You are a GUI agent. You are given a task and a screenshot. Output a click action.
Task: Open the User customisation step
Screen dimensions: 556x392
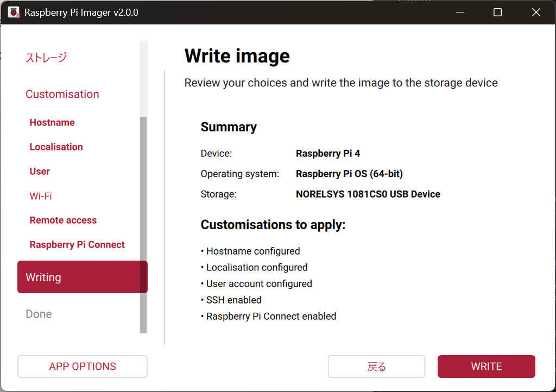tap(40, 171)
